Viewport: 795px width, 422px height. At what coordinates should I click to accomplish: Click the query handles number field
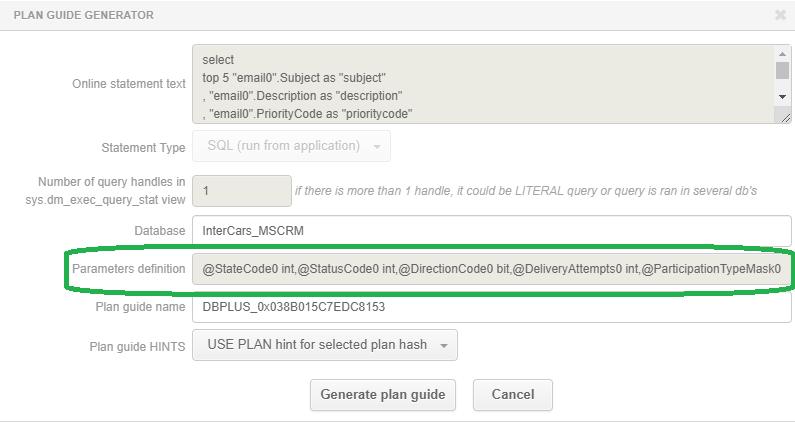click(x=242, y=191)
